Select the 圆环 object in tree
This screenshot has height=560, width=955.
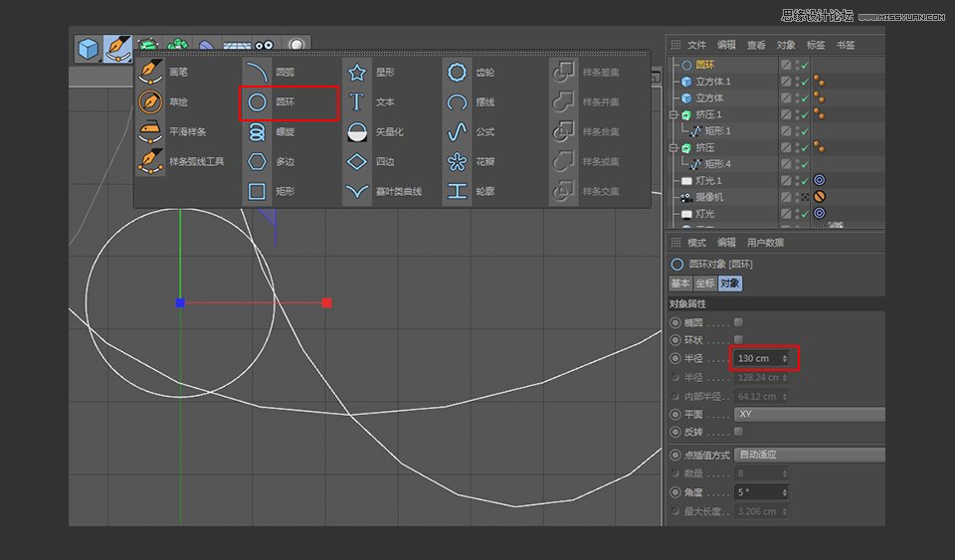click(x=704, y=65)
